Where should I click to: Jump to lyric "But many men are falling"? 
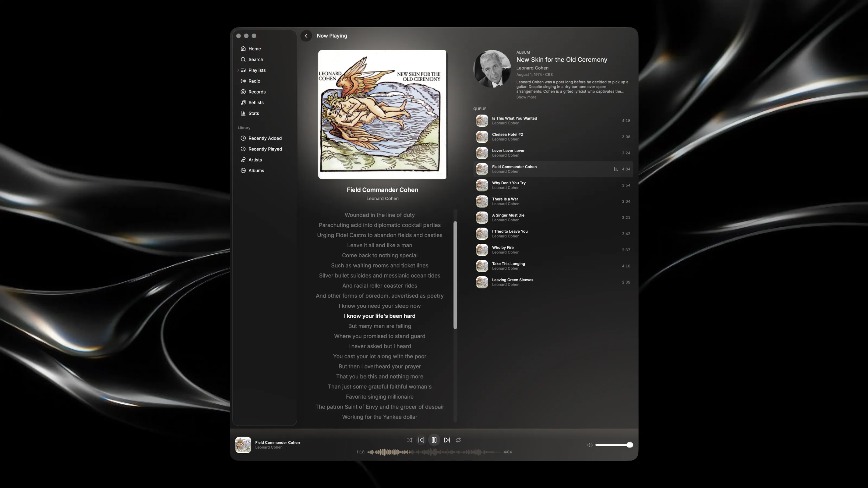pos(379,326)
